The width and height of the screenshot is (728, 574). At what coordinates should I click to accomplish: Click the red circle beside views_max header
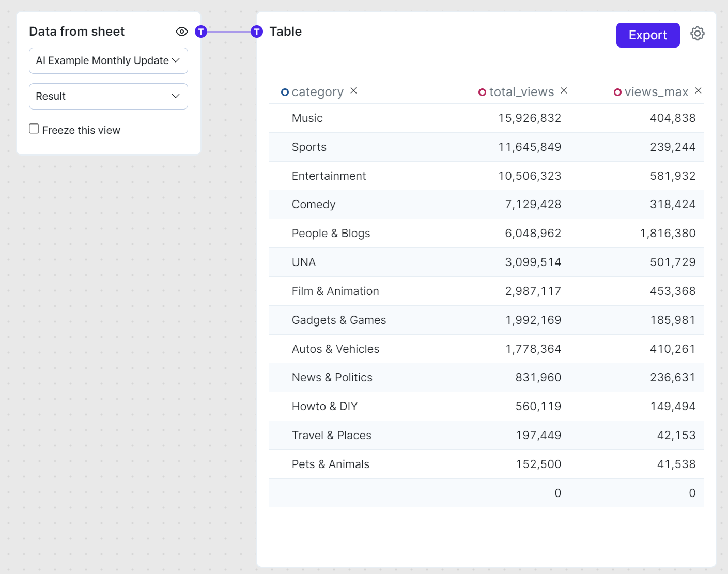coord(617,92)
